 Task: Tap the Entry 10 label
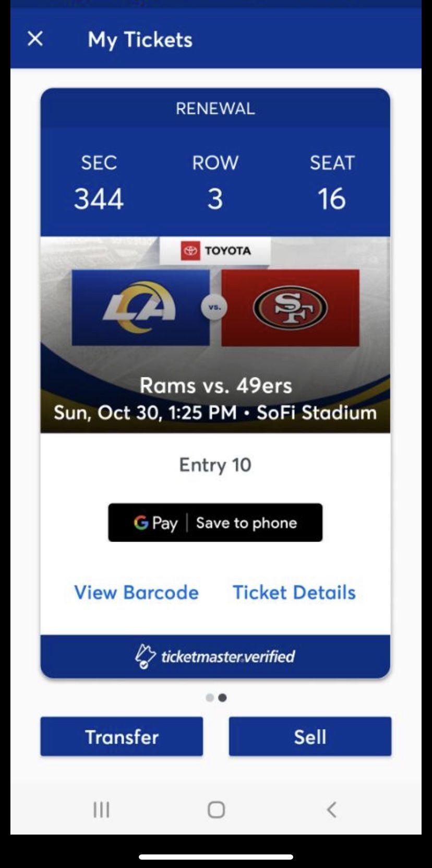point(215,465)
